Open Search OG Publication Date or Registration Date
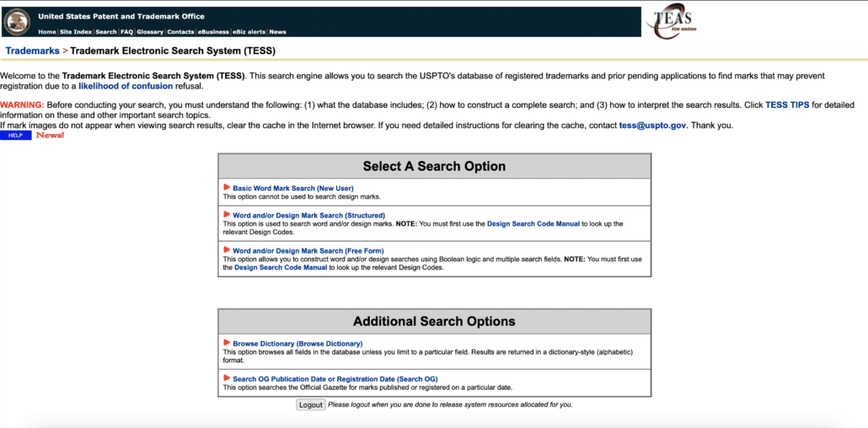Viewport: 868px width, 428px height. pos(335,379)
